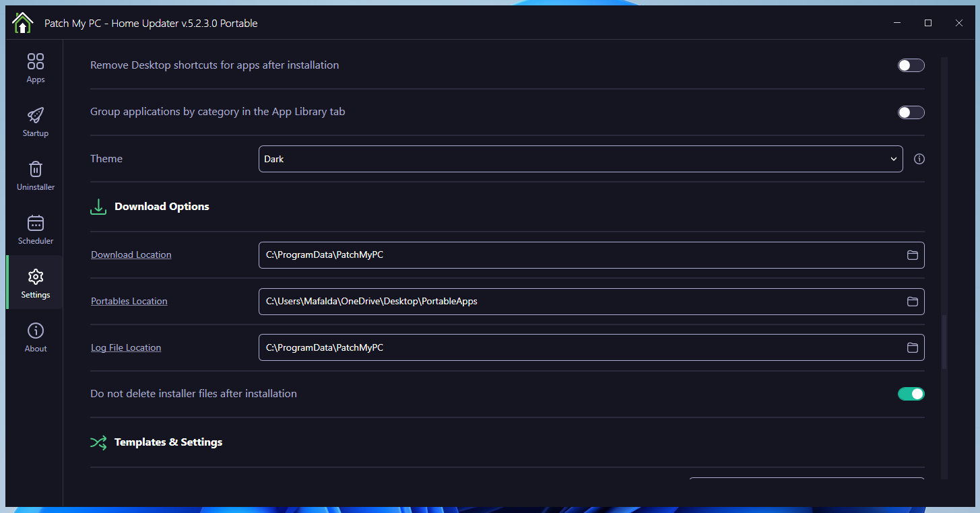Click the Templates & Settings heading
This screenshot has height=513, width=980.
coord(168,442)
